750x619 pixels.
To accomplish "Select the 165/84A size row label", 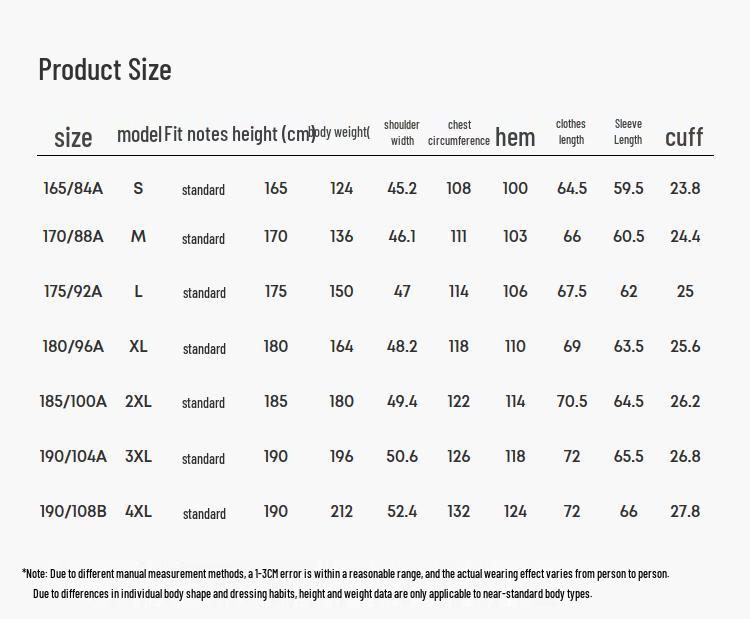I will point(73,188).
